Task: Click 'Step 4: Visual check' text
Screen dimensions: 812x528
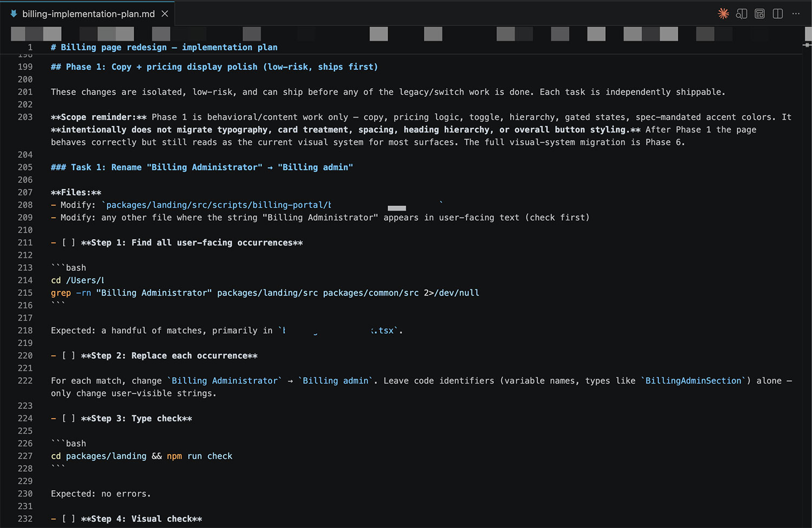Action: [x=141, y=519]
